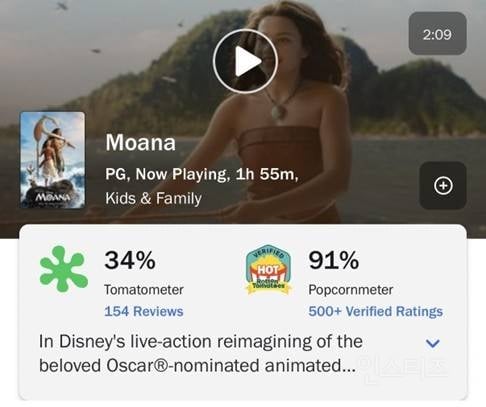486x407 pixels.
Task: Tap the Popcornmeter label
Action: coord(351,290)
